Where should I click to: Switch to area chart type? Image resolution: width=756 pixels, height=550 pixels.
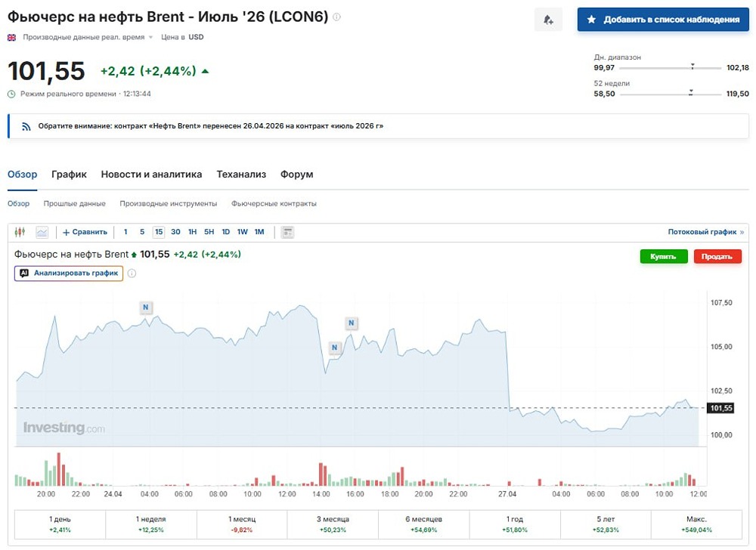click(x=42, y=232)
